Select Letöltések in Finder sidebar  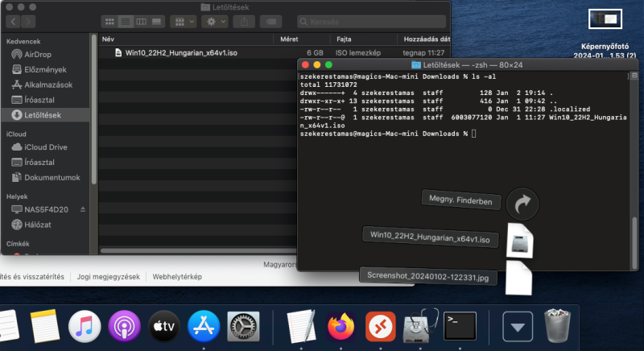tap(45, 115)
